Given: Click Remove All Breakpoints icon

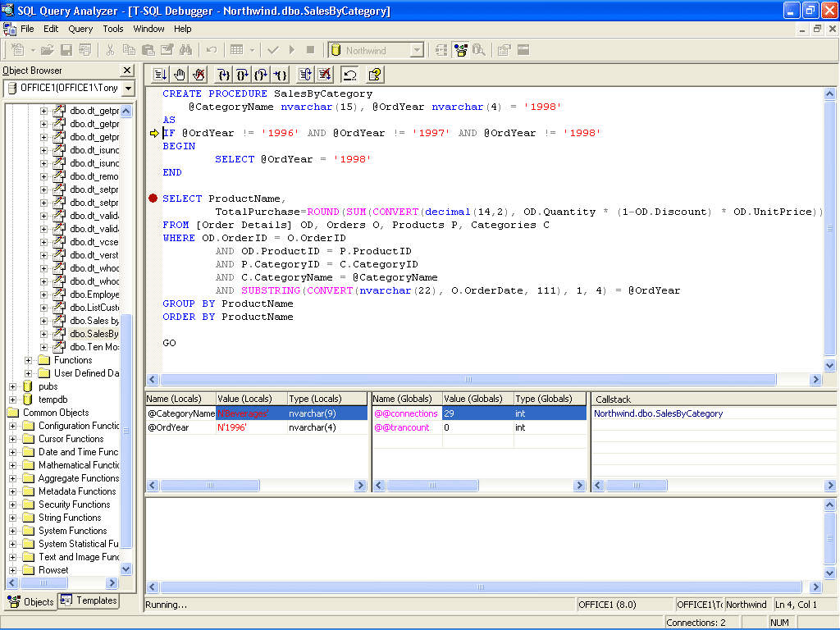Looking at the screenshot, I should [x=199, y=75].
